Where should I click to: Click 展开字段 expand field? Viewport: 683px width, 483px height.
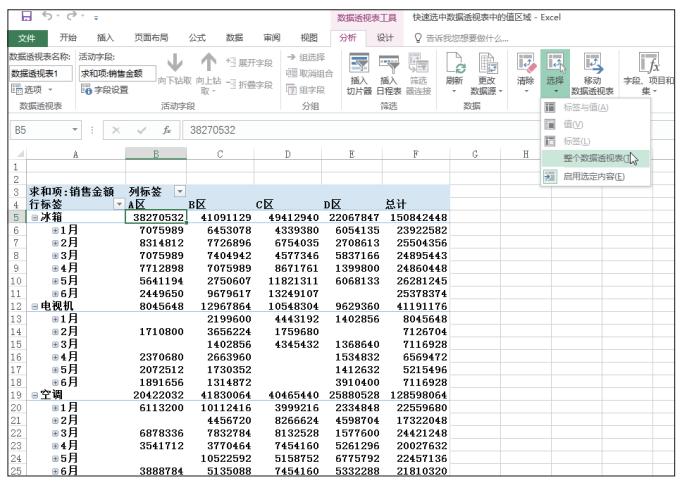(x=249, y=63)
